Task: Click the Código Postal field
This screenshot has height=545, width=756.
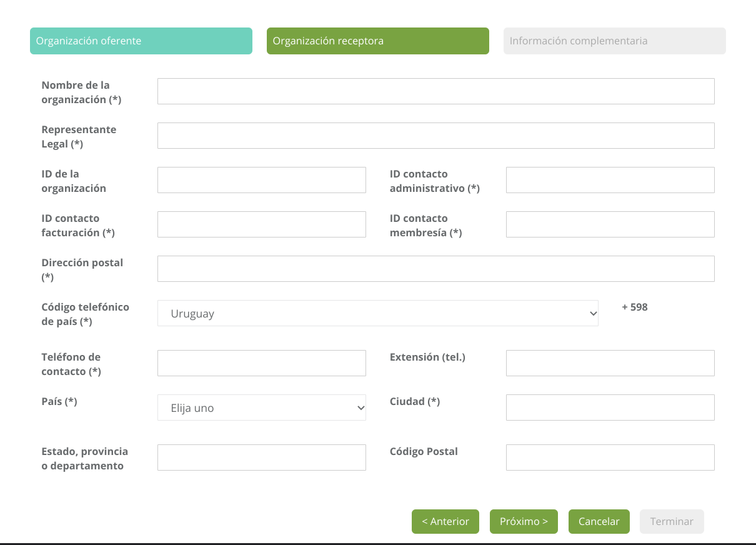Action: [610, 457]
